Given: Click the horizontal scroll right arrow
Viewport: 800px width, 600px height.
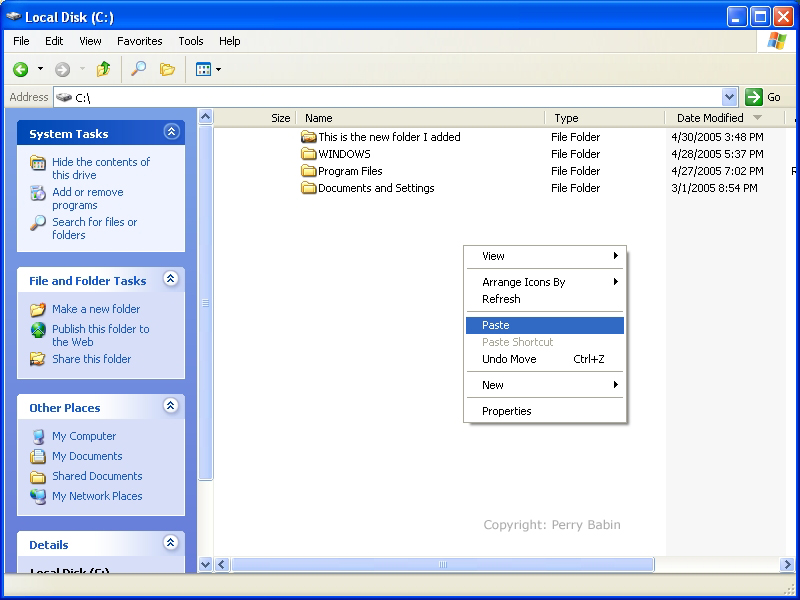Looking at the screenshot, I should [x=787, y=564].
